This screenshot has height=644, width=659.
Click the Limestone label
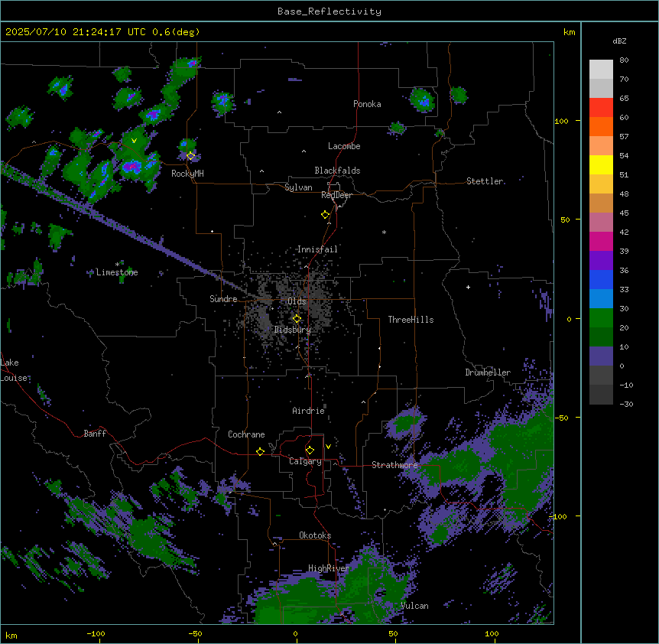point(117,272)
